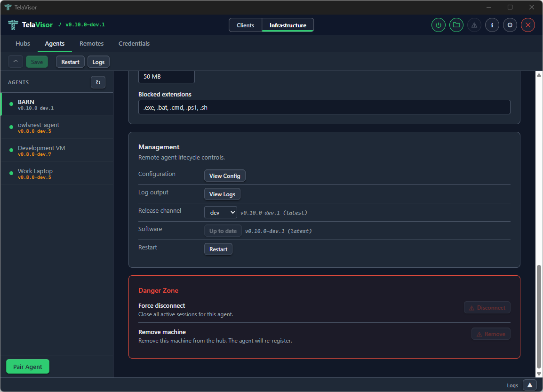This screenshot has height=392, width=543.
Task: Open the info panel via the i icon
Action: click(492, 25)
